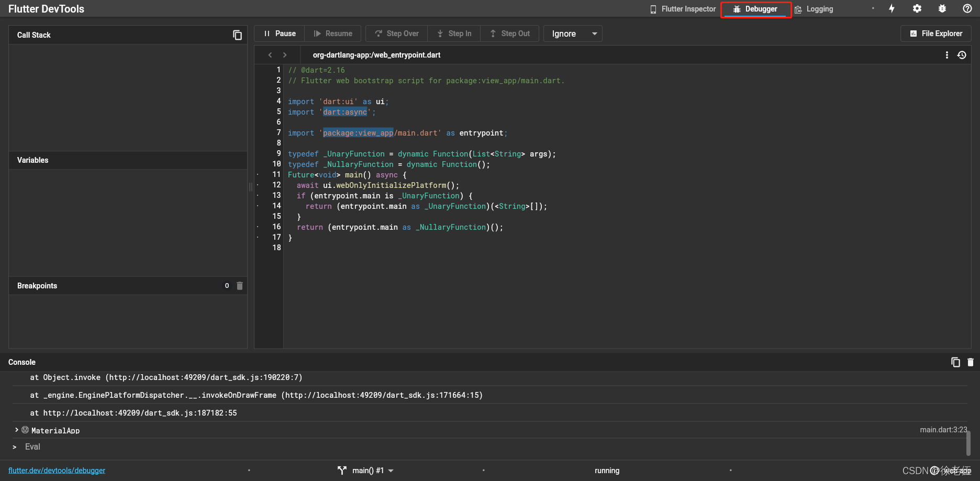Click the highlighted 'dart:async' import text
Screen dimensions: 980x481
(345, 112)
